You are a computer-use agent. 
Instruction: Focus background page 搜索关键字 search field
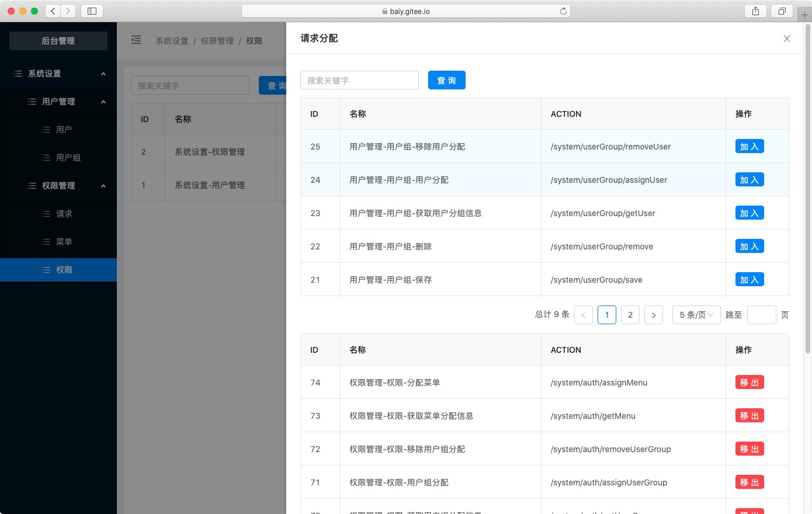pos(190,85)
